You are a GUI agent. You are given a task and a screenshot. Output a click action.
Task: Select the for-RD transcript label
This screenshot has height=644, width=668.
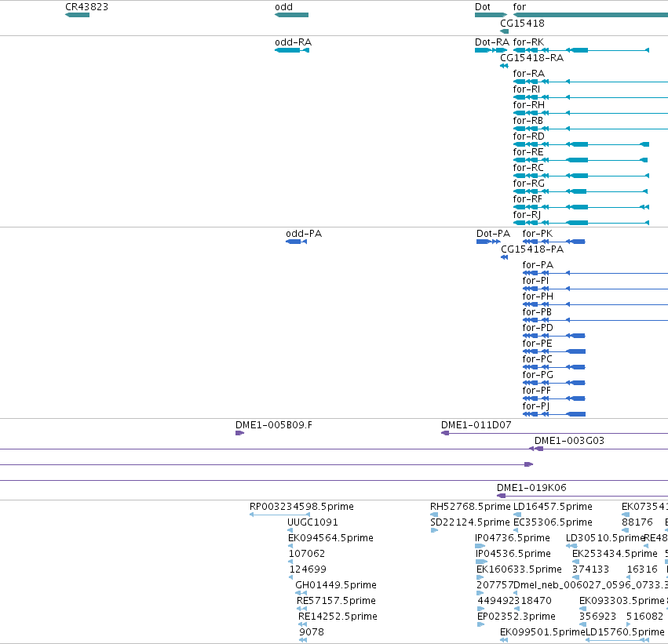(529, 136)
